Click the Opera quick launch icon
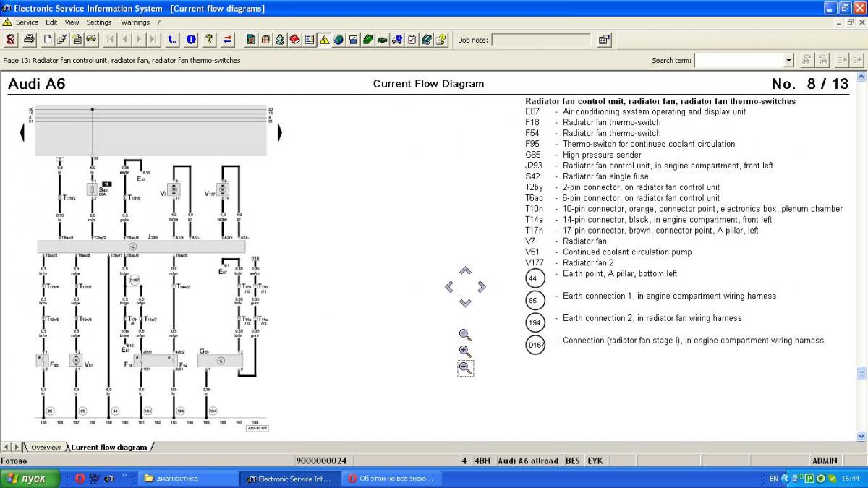868x488 pixels. pyautogui.click(x=80, y=479)
